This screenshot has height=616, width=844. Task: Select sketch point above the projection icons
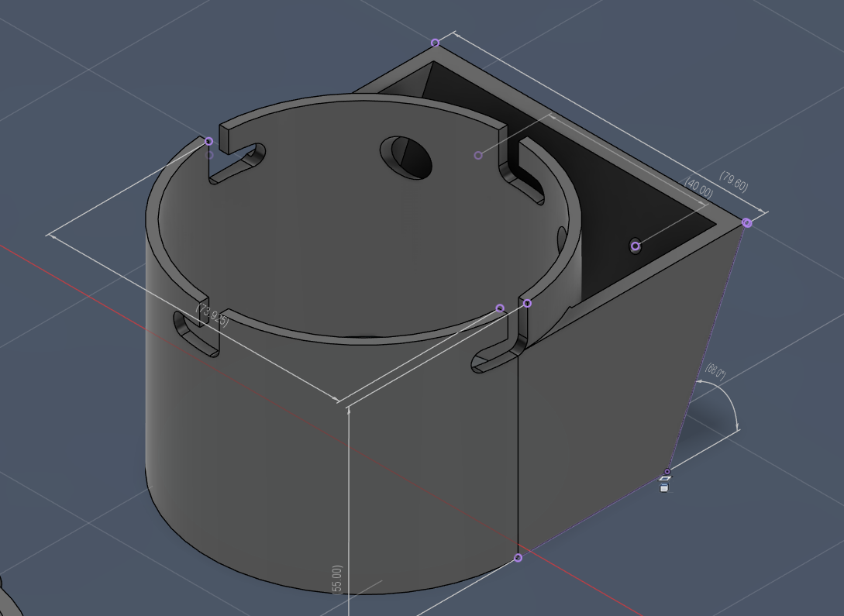667,471
